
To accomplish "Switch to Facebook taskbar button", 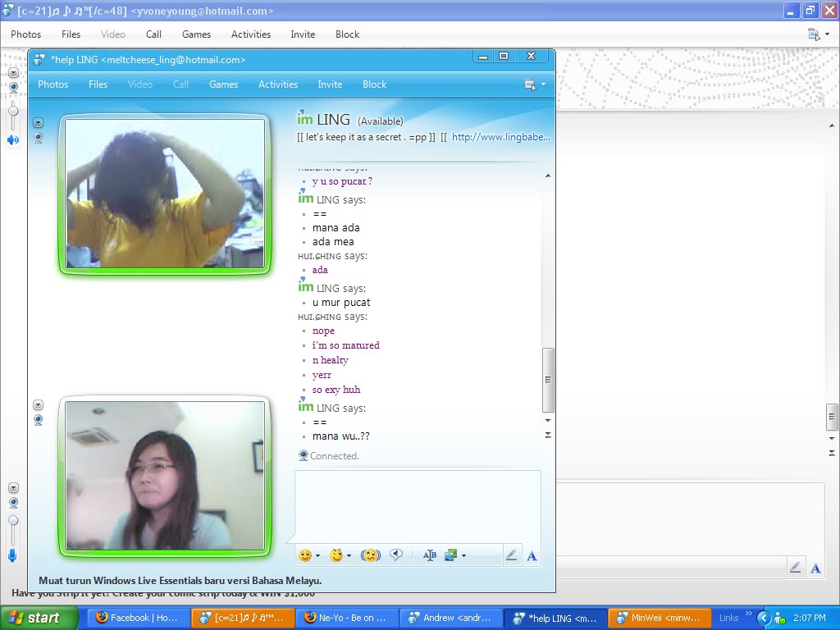I will coord(137,618).
